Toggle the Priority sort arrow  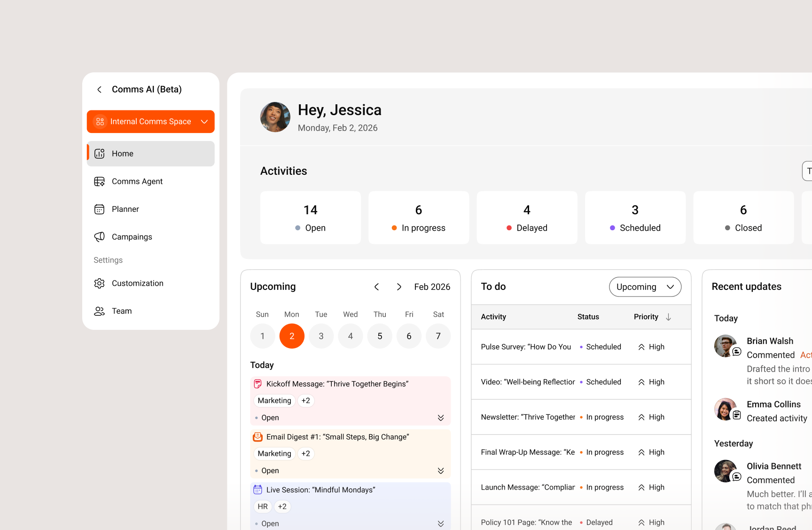tap(669, 317)
